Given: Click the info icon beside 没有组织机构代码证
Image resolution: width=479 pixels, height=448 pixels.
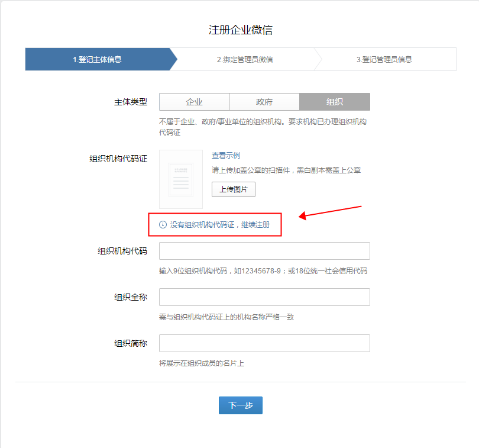Looking at the screenshot, I should click(x=163, y=225).
